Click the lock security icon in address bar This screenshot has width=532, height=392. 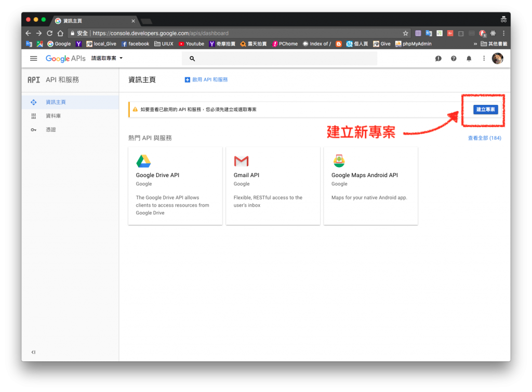[x=72, y=33]
